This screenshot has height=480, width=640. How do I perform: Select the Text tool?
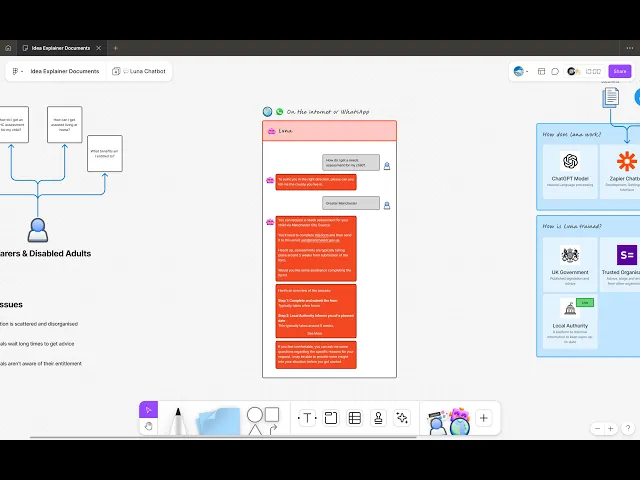pos(307,418)
